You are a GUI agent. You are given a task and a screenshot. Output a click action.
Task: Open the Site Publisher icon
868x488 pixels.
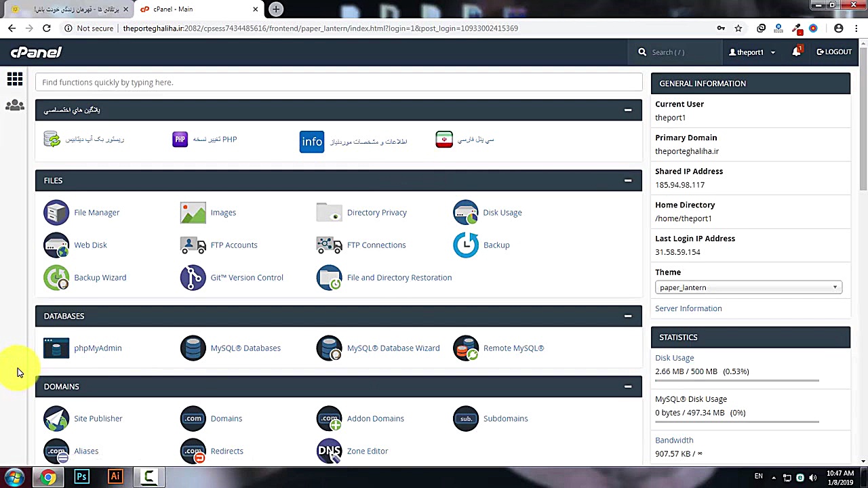coord(56,419)
